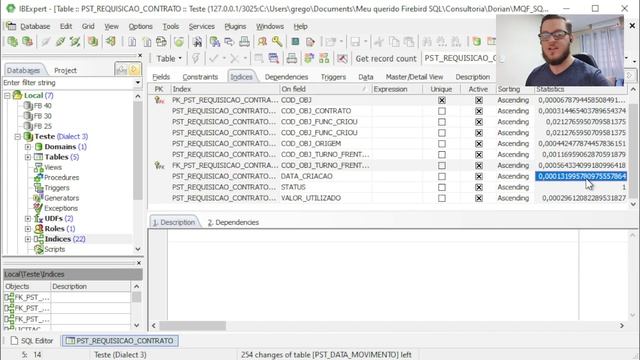The width and height of the screenshot is (640, 360).
Task: Toggle Unique checkbox for COD_OBJ_ORIGEM row
Action: pyautogui.click(x=442, y=144)
